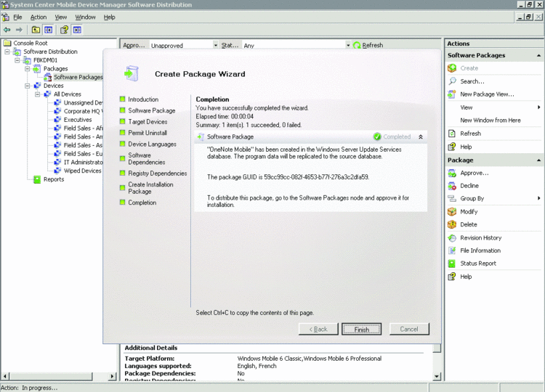Open the Action menu
The image size is (545, 392).
pyautogui.click(x=39, y=17)
